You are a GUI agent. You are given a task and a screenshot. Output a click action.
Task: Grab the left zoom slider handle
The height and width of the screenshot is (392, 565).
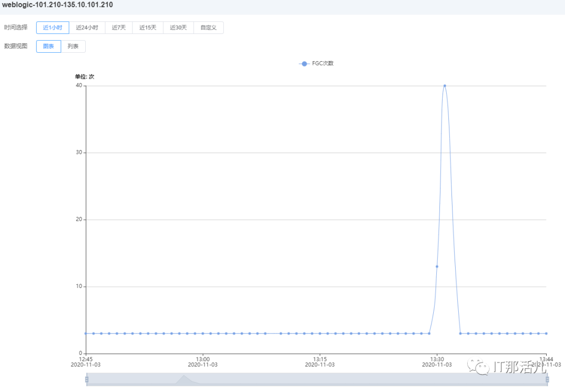(87, 379)
